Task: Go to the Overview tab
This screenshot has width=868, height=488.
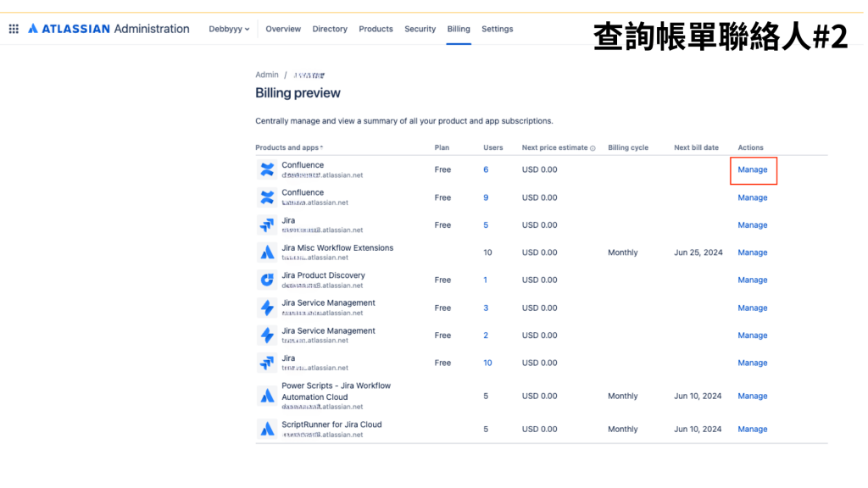Action: (283, 29)
